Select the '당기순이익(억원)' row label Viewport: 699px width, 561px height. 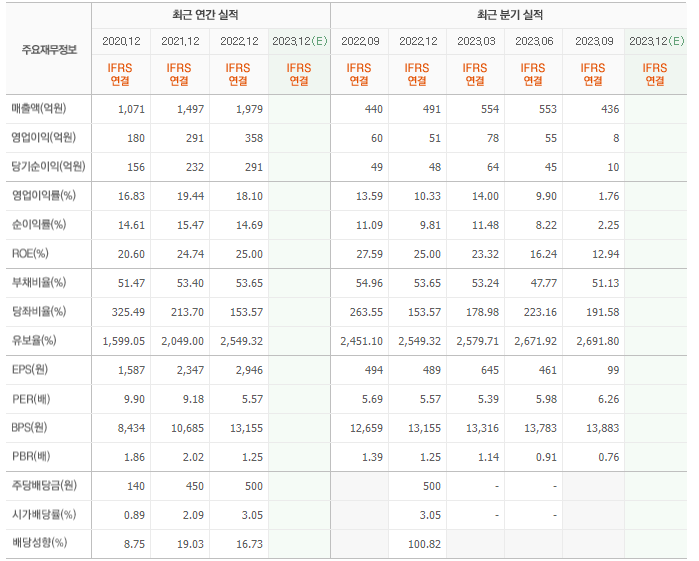point(48,166)
